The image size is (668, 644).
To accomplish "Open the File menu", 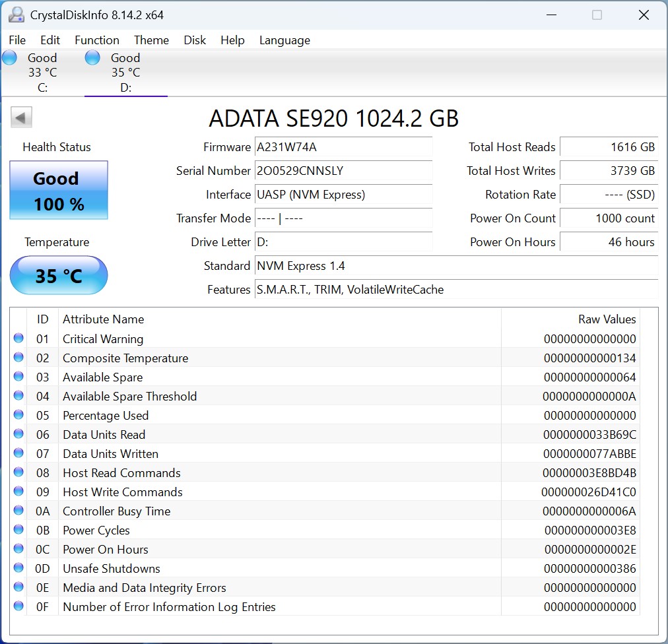I will (x=17, y=40).
